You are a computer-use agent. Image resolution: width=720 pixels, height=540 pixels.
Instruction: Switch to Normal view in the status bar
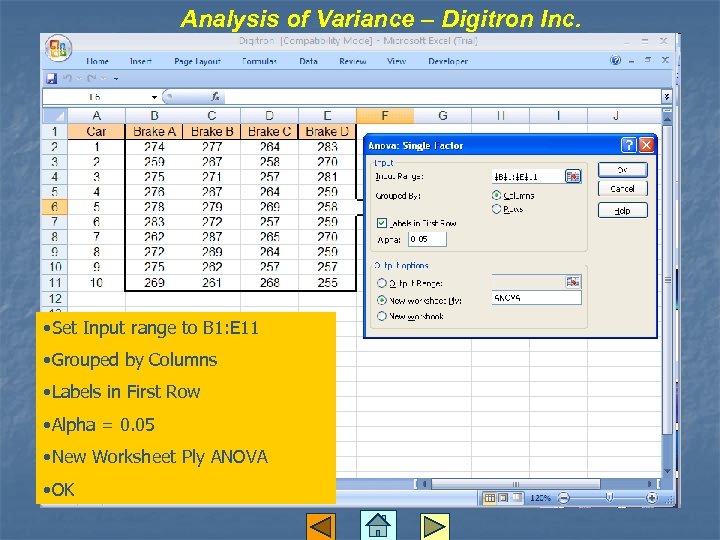click(x=489, y=498)
